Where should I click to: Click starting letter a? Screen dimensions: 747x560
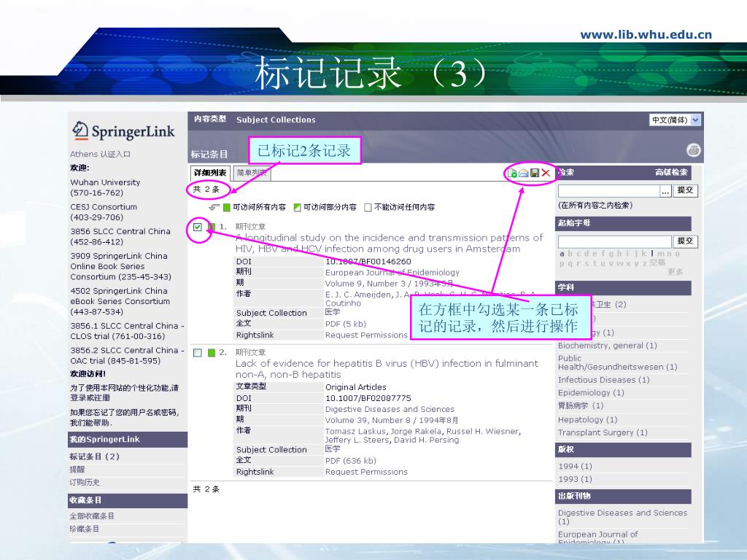click(562, 254)
